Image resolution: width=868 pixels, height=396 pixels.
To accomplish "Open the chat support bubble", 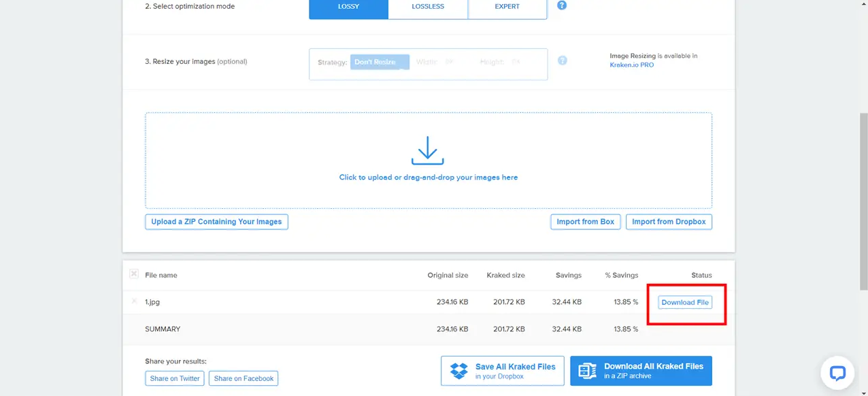I will click(837, 372).
